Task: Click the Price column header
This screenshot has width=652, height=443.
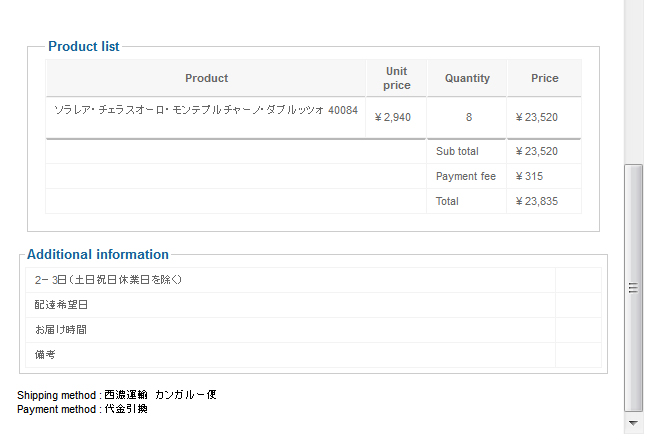Action: point(544,78)
